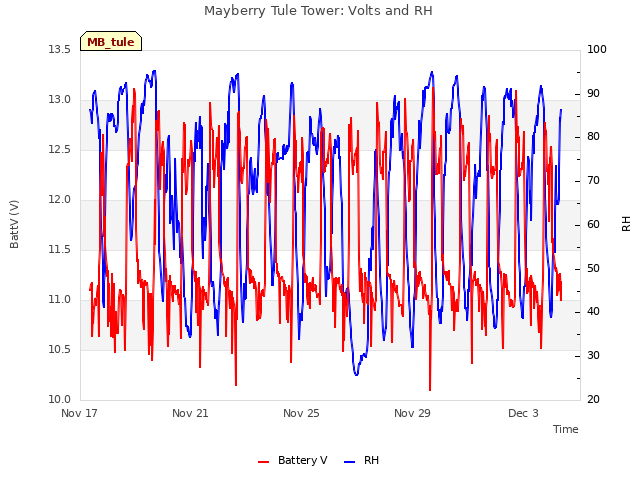
Task: Toggle the RH legend entry
Action: [x=361, y=460]
